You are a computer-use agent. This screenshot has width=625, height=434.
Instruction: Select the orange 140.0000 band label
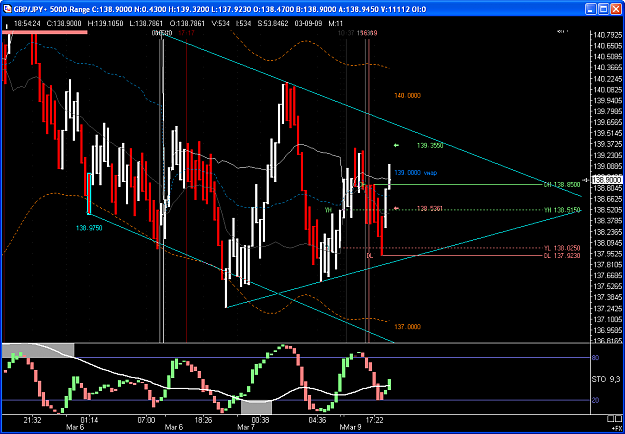point(407,96)
